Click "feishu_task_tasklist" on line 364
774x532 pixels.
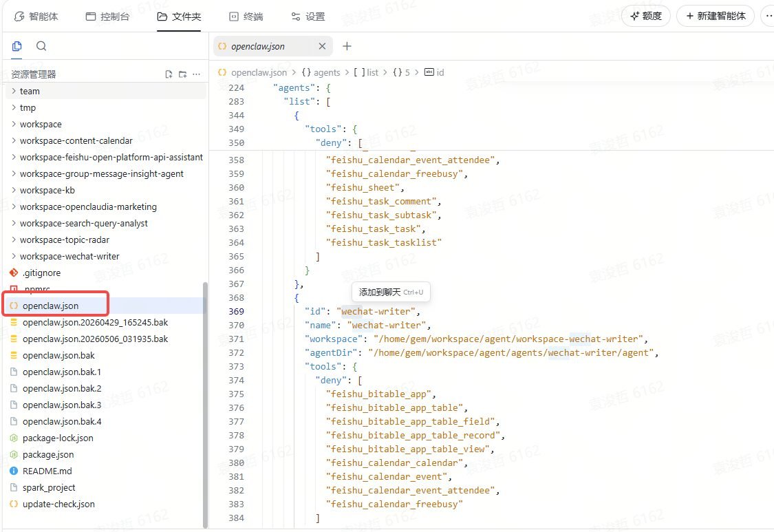pos(383,242)
